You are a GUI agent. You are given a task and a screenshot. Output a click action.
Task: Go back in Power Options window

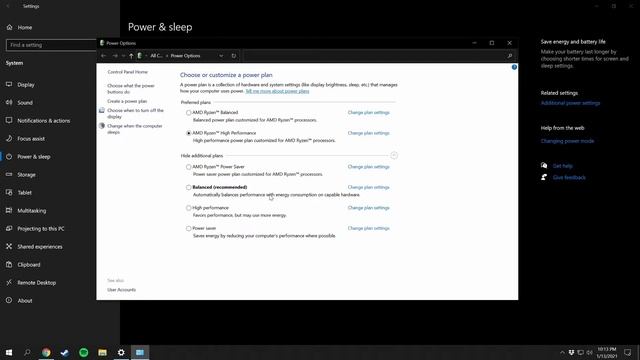pyautogui.click(x=104, y=56)
